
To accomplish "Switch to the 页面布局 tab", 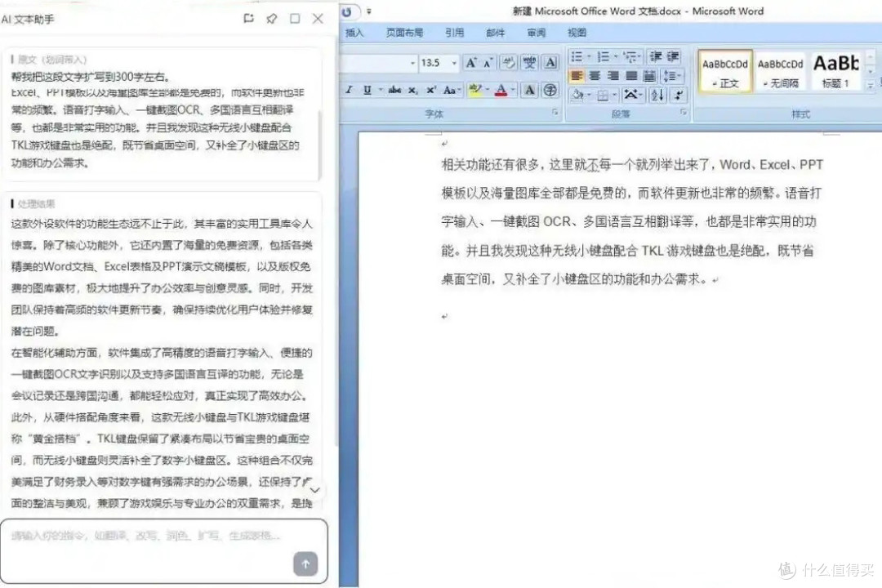I will coord(404,33).
